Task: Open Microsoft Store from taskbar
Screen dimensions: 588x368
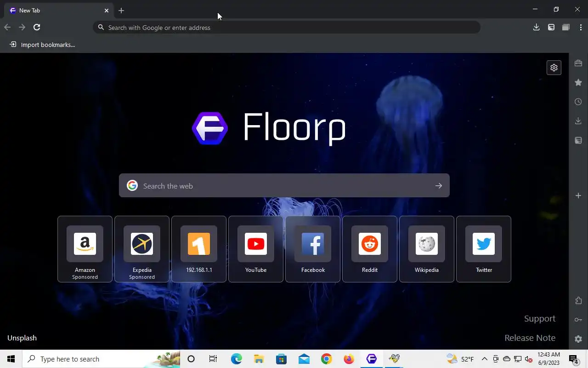Action: [x=281, y=359]
